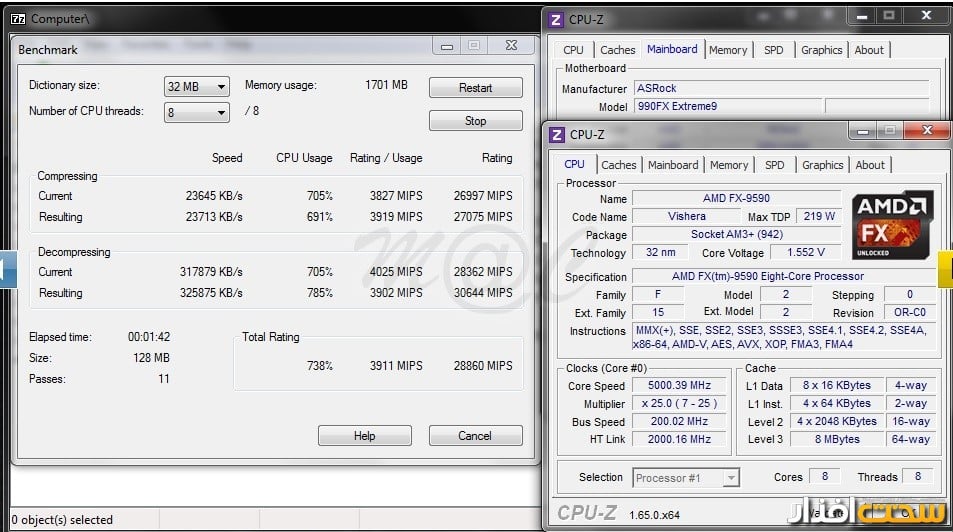The height and width of the screenshot is (532, 953).
Task: Open the Processor #1 selection dropdown
Action: [686, 478]
